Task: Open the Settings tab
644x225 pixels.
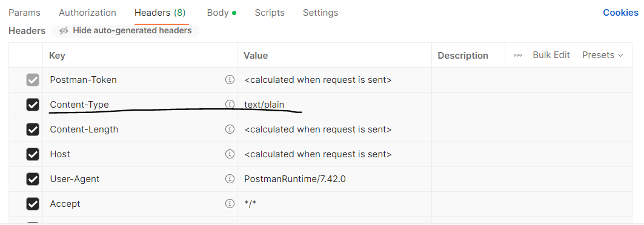Action: click(x=320, y=13)
